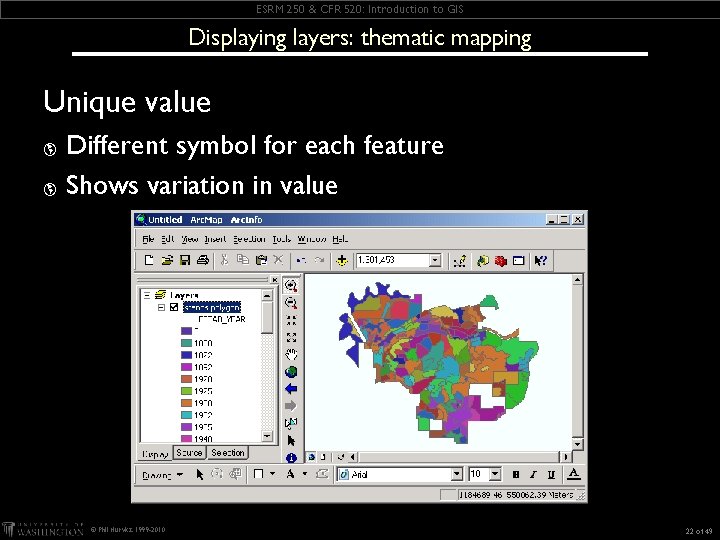Switch to the Display tab
The image size is (720, 540).
point(155,454)
